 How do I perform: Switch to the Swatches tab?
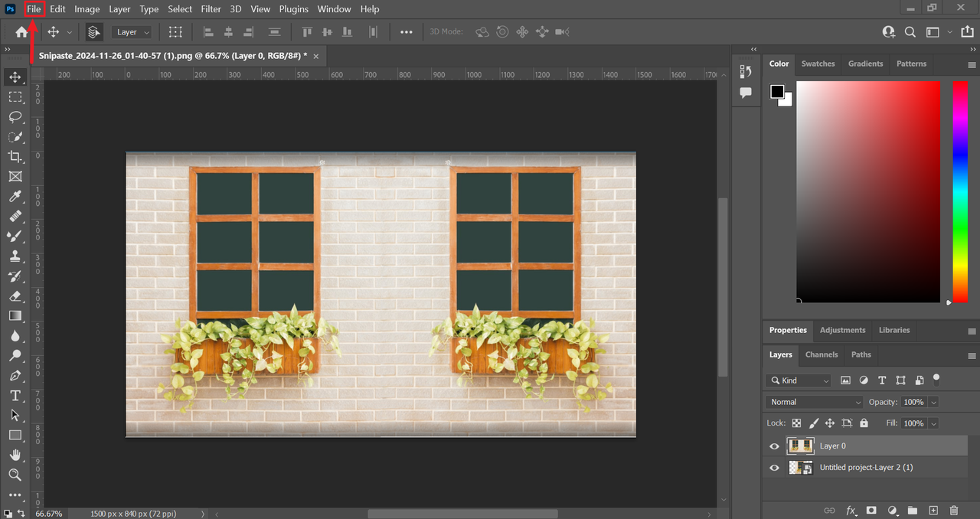click(x=818, y=64)
